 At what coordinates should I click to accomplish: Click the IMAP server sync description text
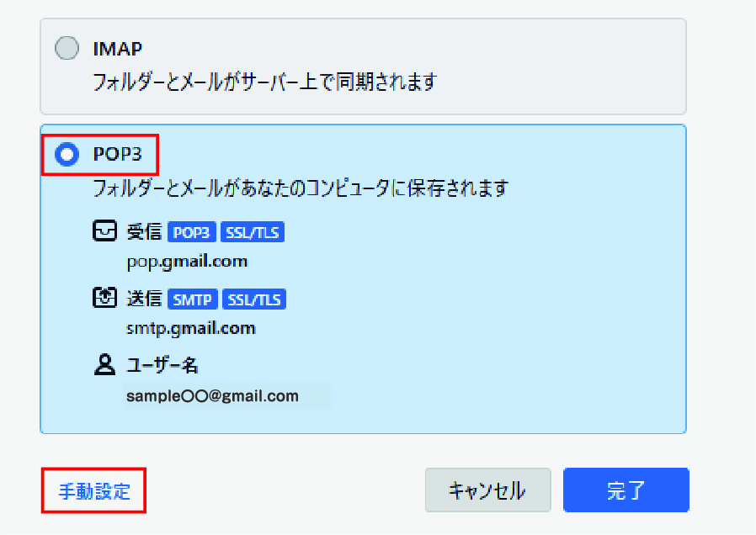click(x=265, y=82)
